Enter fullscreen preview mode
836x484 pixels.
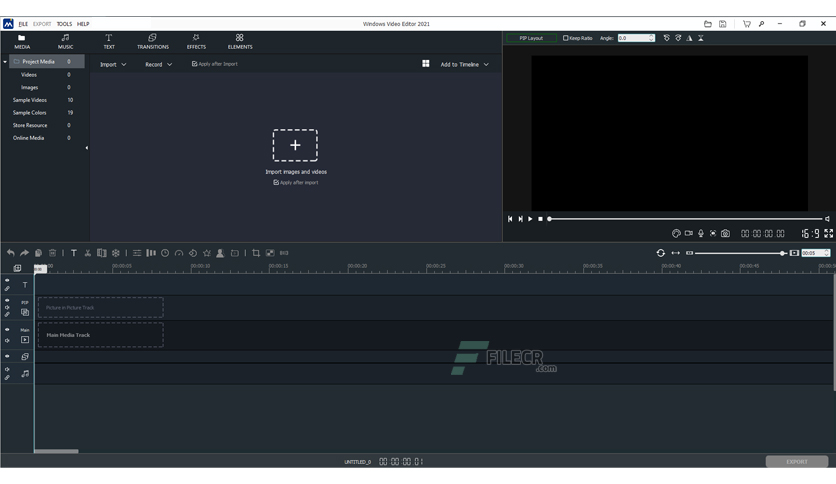[828, 234]
